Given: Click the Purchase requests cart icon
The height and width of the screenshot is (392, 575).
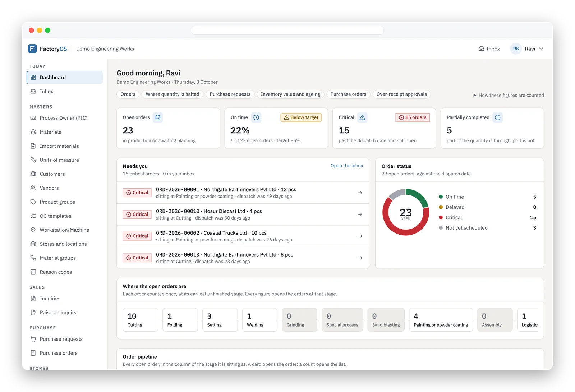Looking at the screenshot, I should [x=33, y=339].
